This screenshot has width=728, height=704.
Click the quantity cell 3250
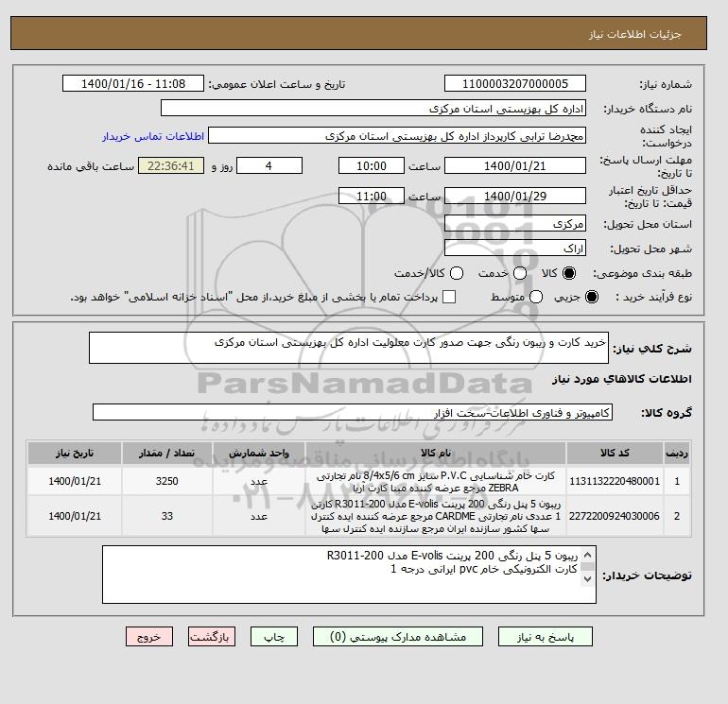click(167, 481)
